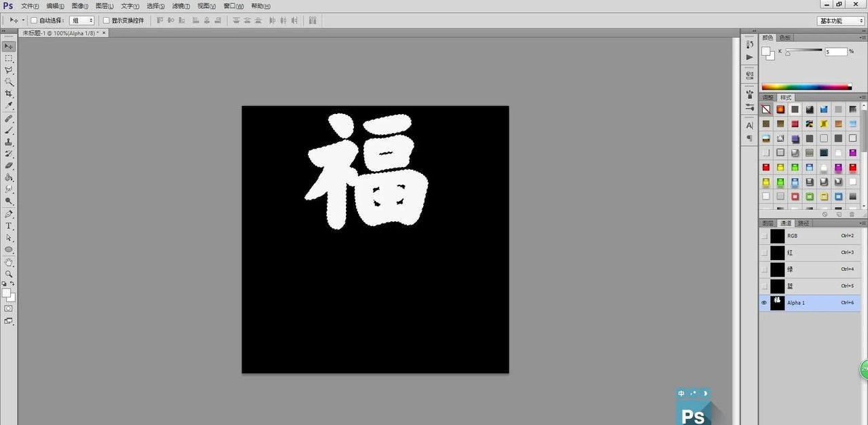Show the 蓝 channel visibility box
The image size is (868, 425).
764,286
